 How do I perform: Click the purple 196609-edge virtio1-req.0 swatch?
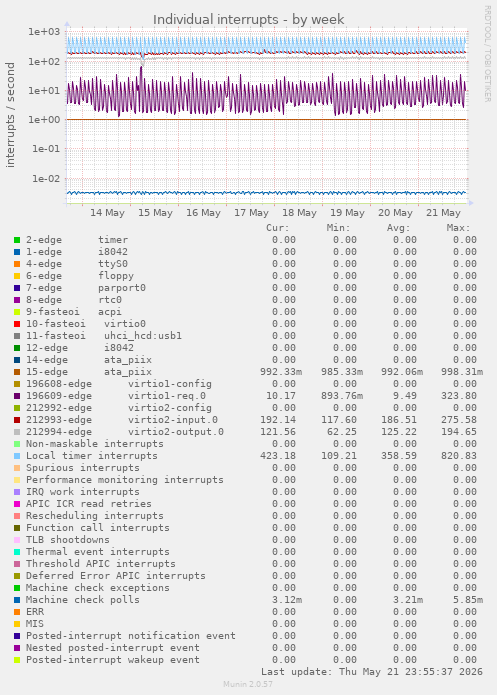click(17, 396)
